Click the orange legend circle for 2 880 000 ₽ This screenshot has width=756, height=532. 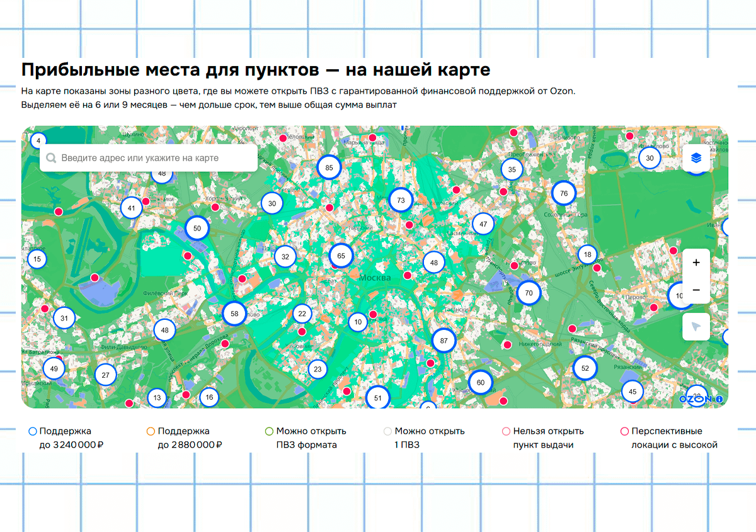click(151, 432)
